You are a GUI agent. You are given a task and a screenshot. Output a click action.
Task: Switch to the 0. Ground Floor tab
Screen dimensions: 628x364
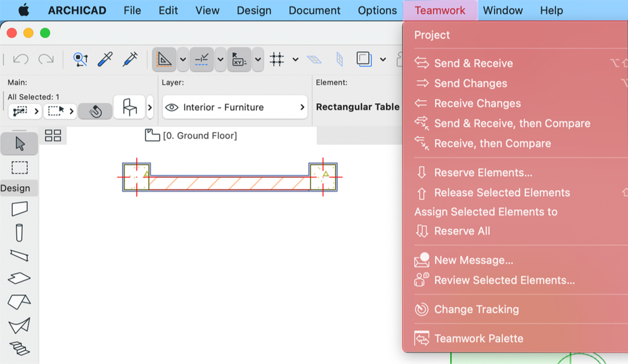(191, 136)
